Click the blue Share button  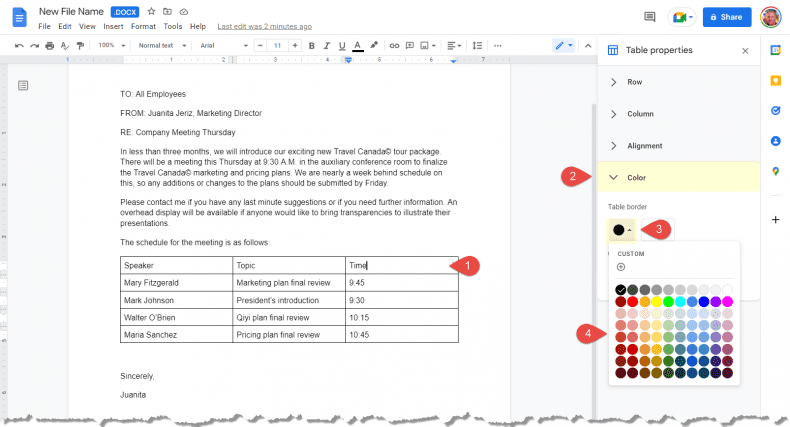pyautogui.click(x=727, y=17)
